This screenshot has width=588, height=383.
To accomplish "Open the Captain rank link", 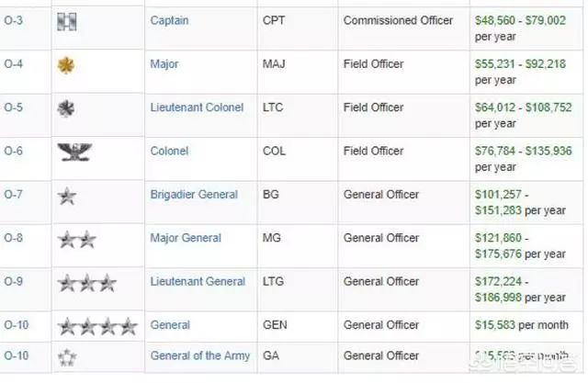I will point(169,20).
